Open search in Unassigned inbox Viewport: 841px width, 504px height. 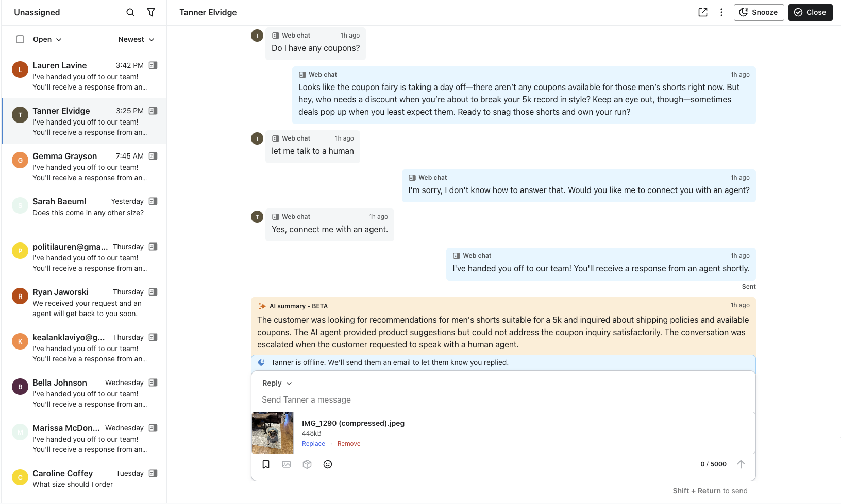130,12
